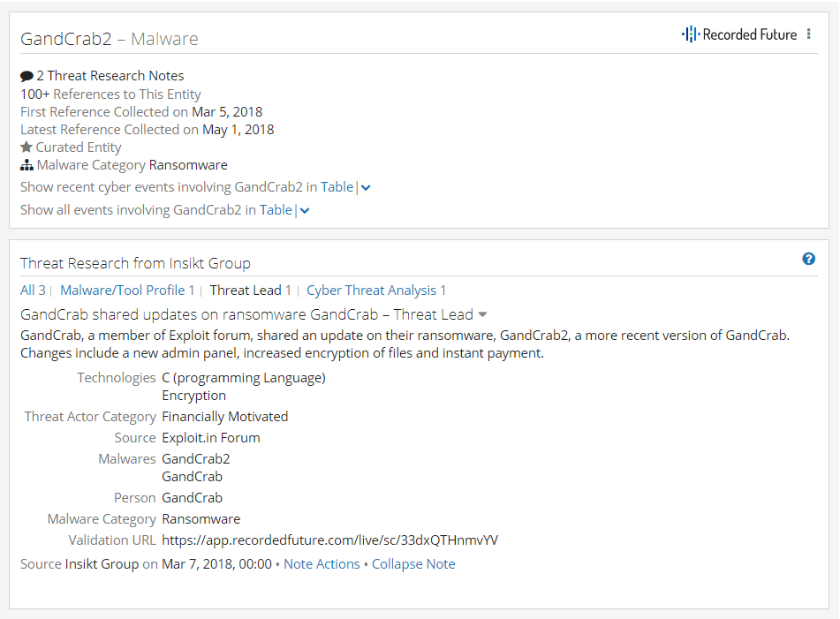Collapse the Threat Lead note title arrow
840x619 pixels.
[482, 315]
